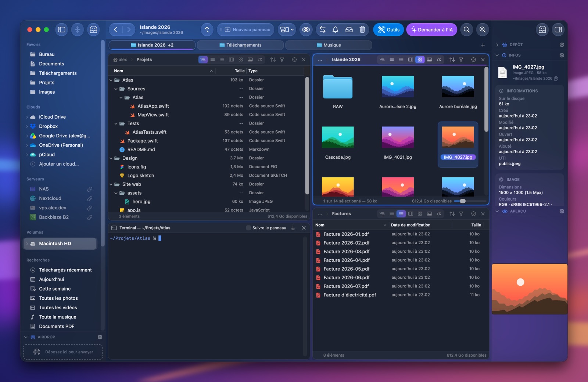Viewport: 588px width, 382px height.
Task: Click the Projets panel vertical scrollbar
Action: click(x=307, y=135)
